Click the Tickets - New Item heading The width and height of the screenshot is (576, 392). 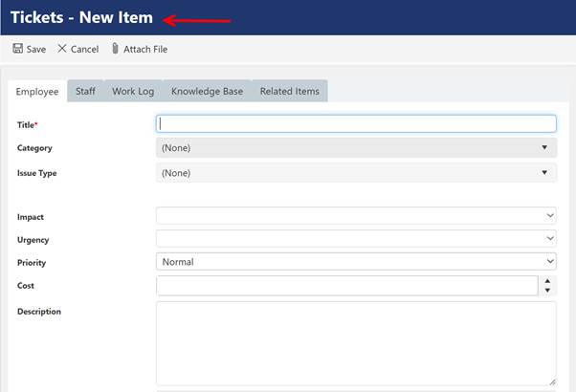[x=81, y=18]
